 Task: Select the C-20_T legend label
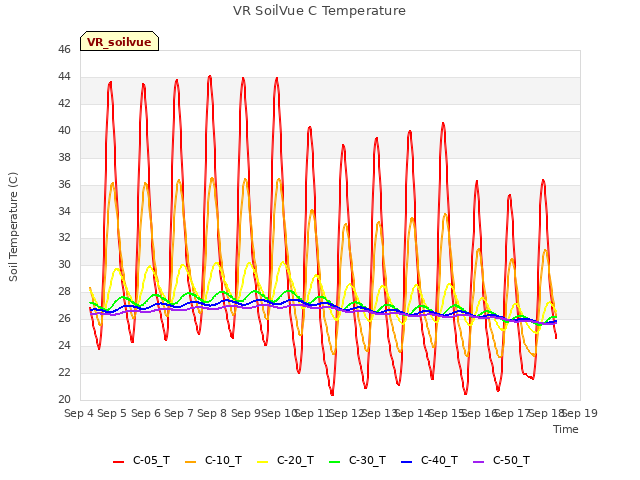(295, 460)
